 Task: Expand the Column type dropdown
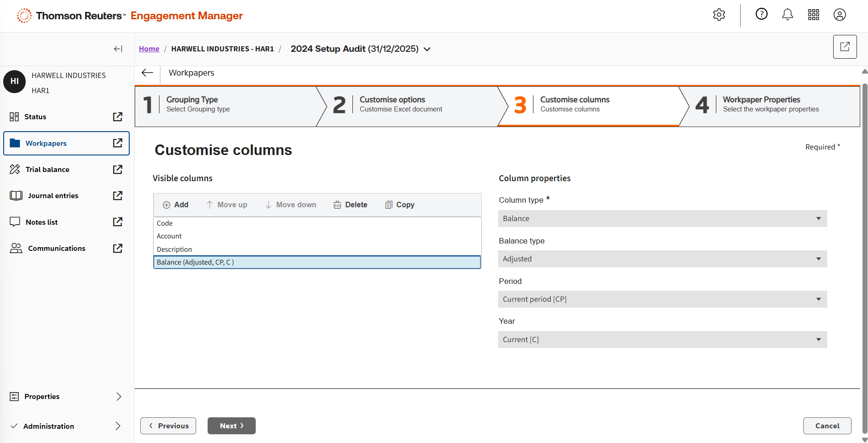(662, 219)
